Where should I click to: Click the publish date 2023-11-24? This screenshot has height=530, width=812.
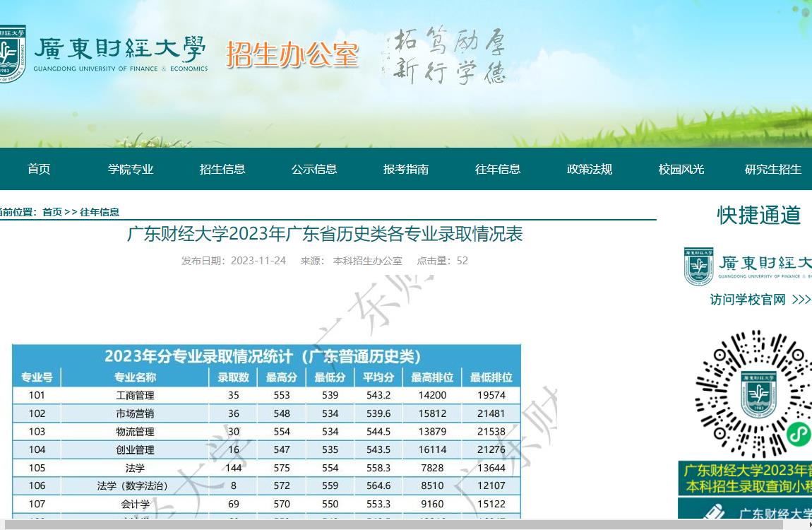coord(258,261)
